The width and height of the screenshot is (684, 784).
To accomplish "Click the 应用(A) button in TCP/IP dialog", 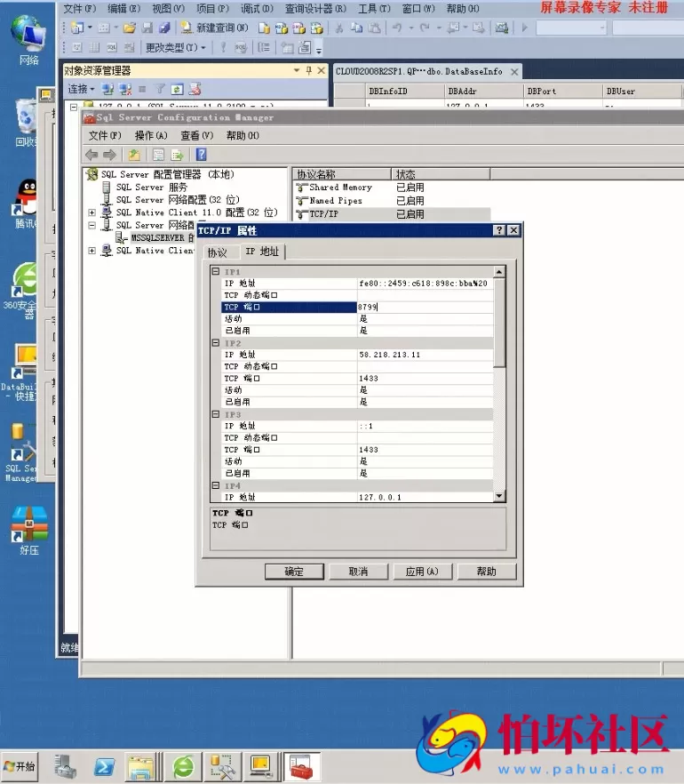I will tap(422, 572).
